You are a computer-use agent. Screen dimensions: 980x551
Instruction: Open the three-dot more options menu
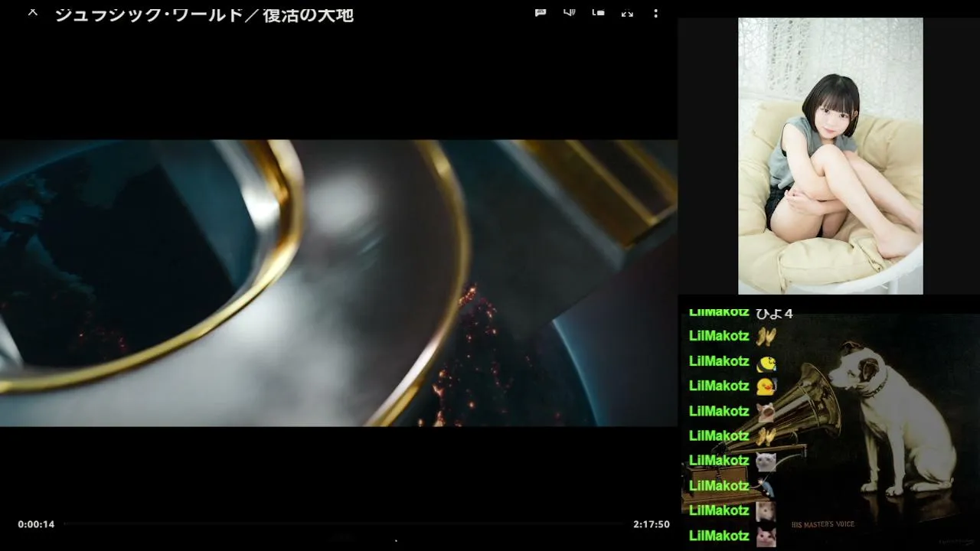[655, 13]
